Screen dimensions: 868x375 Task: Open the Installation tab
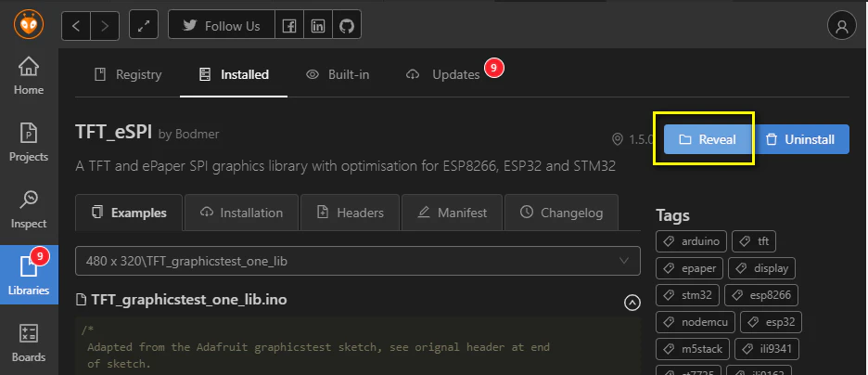click(x=242, y=213)
